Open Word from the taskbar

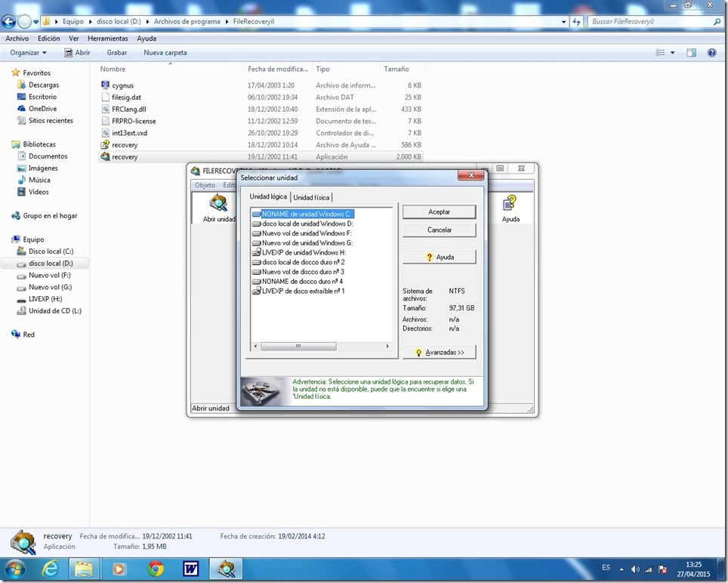[191, 569]
